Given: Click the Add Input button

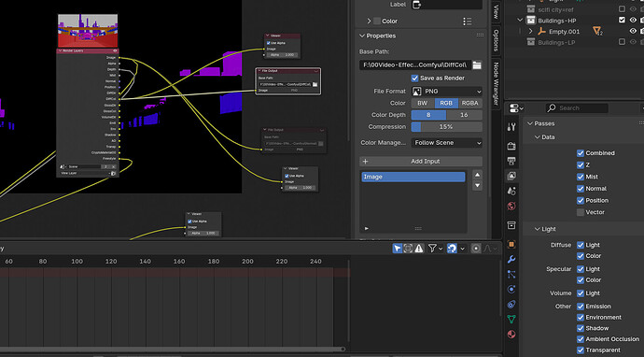Looking at the screenshot, I should coord(421,162).
